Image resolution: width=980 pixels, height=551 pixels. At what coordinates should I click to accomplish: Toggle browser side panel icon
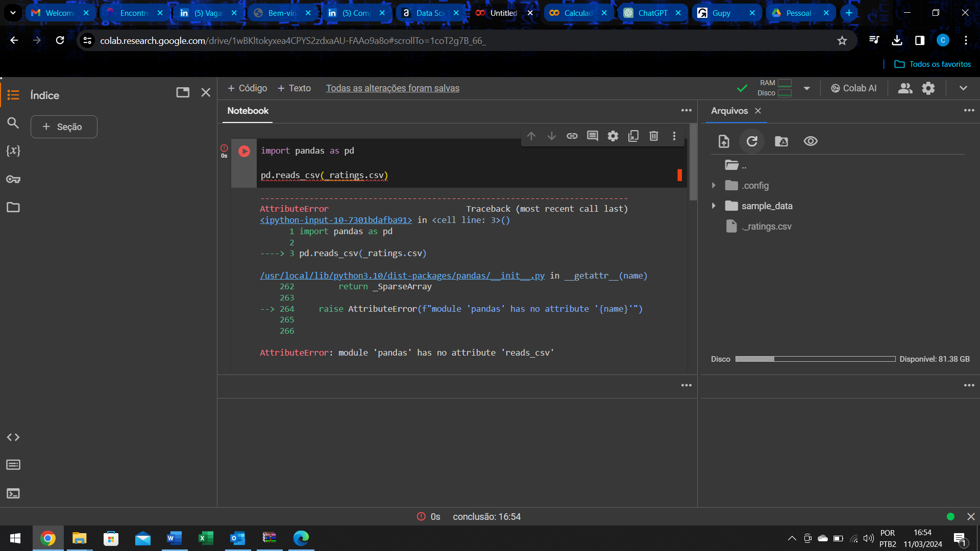(920, 40)
